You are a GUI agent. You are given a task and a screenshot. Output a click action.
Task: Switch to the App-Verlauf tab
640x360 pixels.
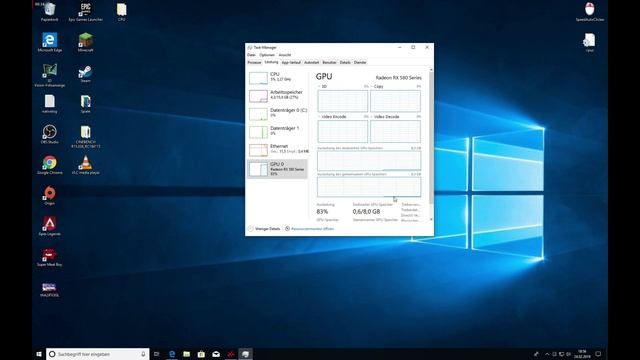(291, 62)
